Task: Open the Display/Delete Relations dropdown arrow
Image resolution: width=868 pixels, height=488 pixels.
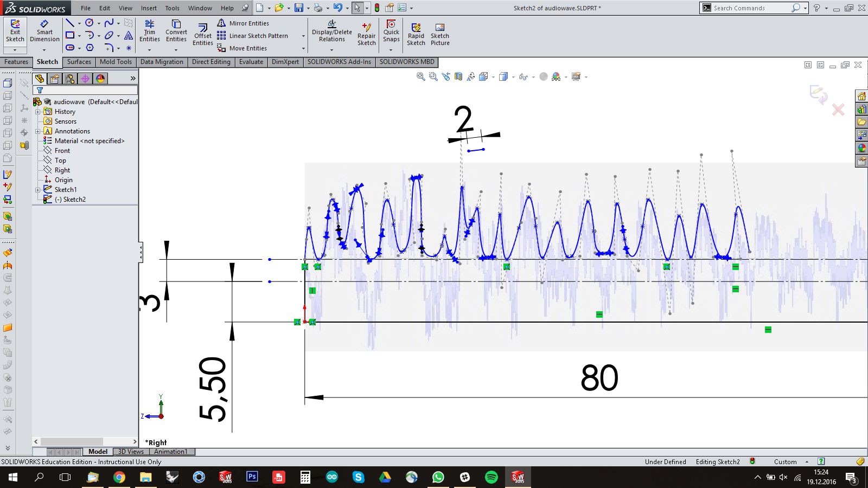Action: pos(331,50)
